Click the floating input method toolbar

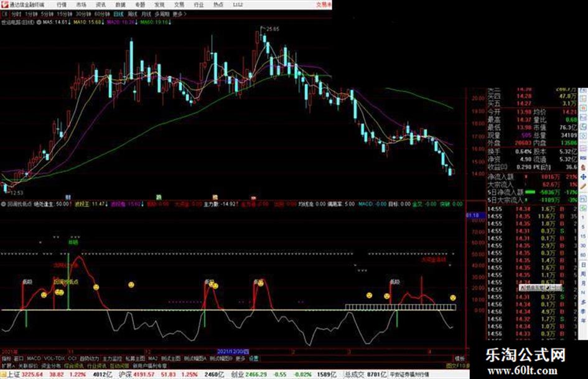(x=540, y=288)
